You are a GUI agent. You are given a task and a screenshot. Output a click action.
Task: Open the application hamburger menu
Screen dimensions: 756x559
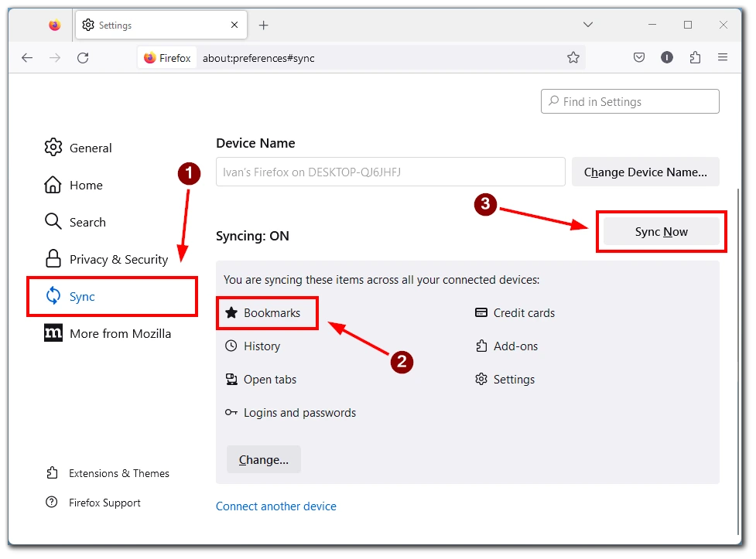pyautogui.click(x=722, y=57)
